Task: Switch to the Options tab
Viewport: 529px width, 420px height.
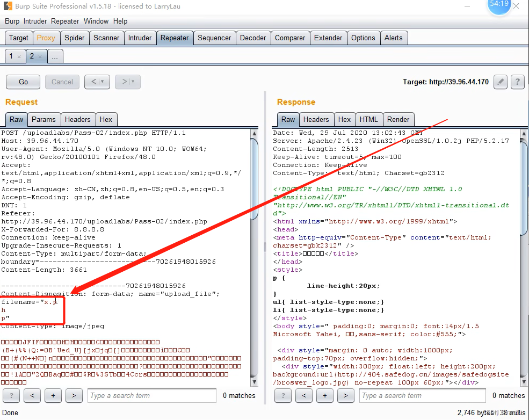Action: 363,38
